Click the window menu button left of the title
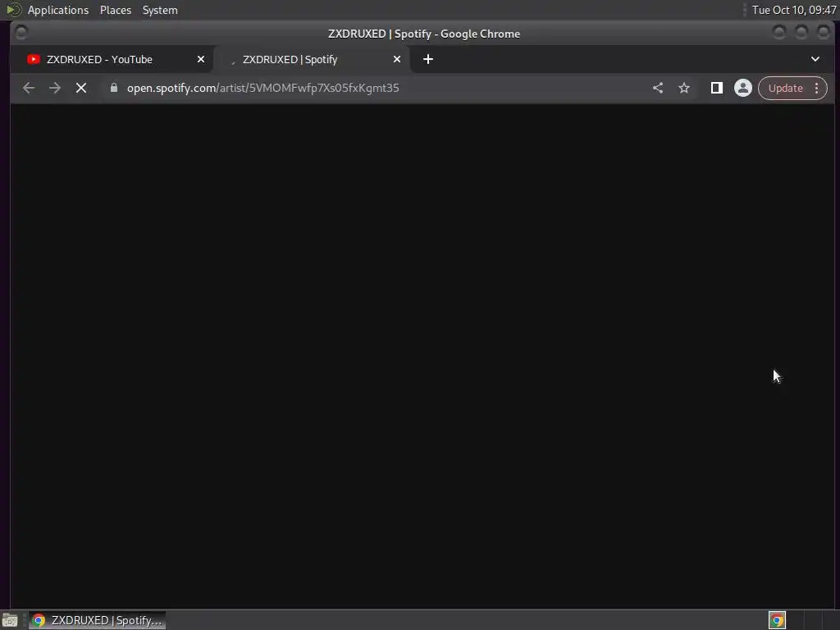 (21, 33)
